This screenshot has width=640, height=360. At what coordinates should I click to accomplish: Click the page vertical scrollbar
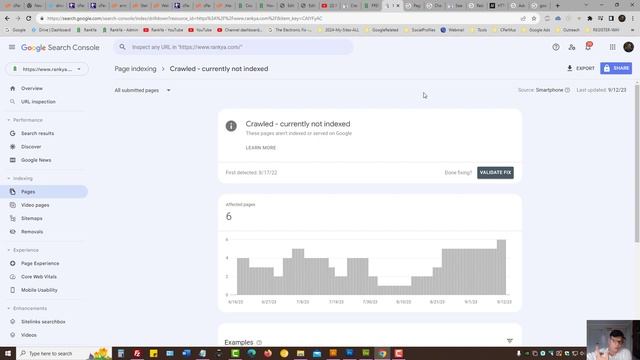(x=637, y=163)
